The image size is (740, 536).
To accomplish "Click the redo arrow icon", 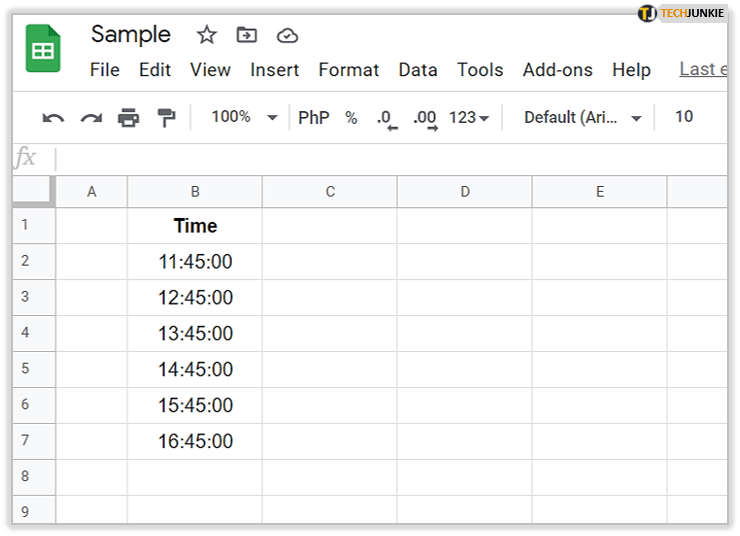I will click(x=91, y=118).
